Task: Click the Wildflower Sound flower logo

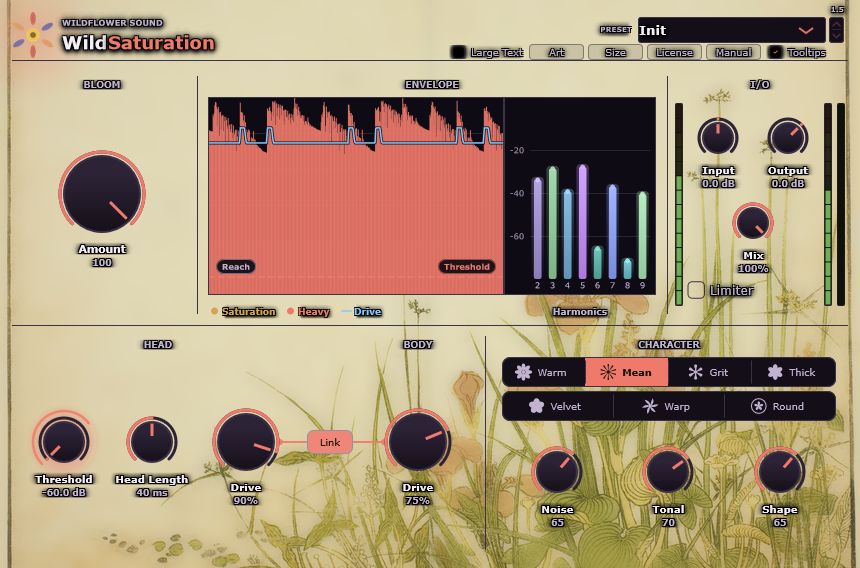Action: tap(33, 35)
